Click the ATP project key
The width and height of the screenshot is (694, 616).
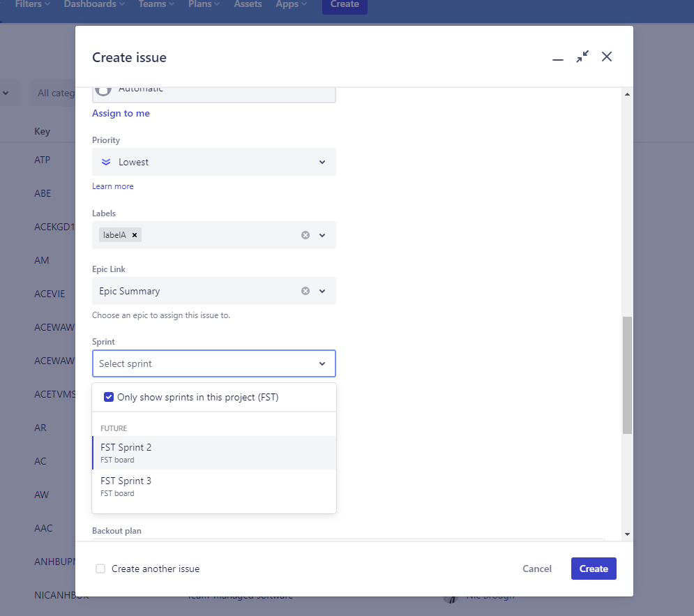[x=43, y=160]
